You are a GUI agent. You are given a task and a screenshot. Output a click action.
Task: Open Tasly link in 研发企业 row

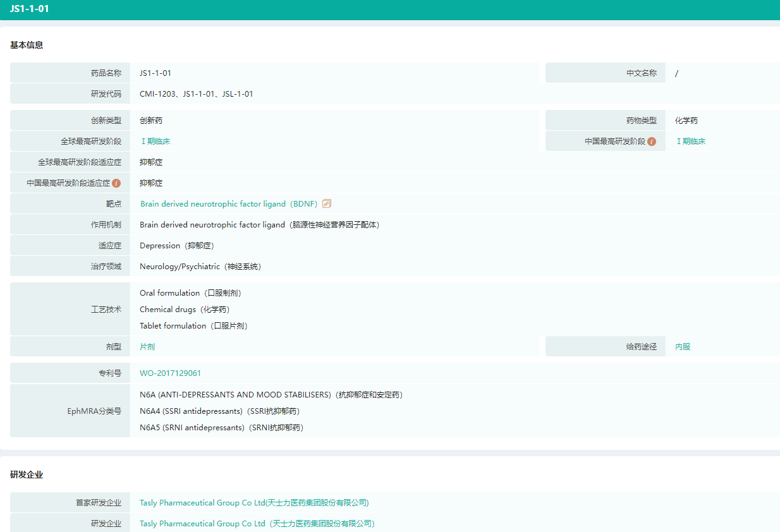coord(257,524)
